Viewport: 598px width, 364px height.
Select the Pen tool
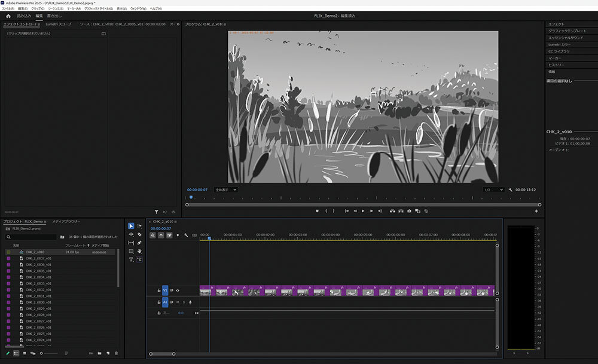[x=139, y=243]
